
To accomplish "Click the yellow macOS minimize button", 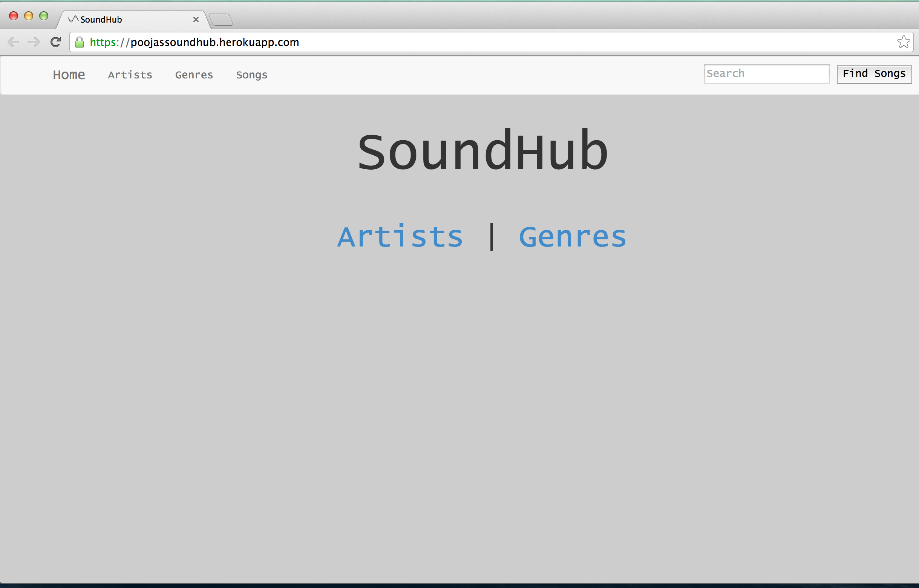I will tap(29, 16).
